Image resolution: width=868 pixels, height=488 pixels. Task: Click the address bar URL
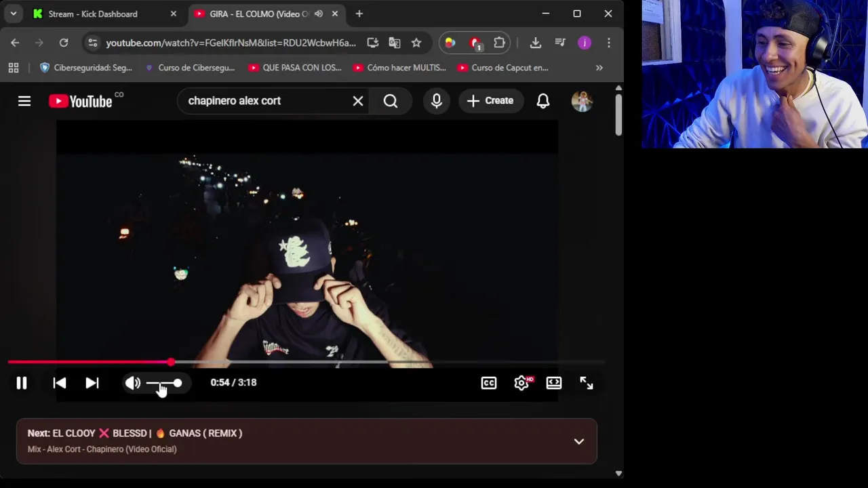[231, 43]
